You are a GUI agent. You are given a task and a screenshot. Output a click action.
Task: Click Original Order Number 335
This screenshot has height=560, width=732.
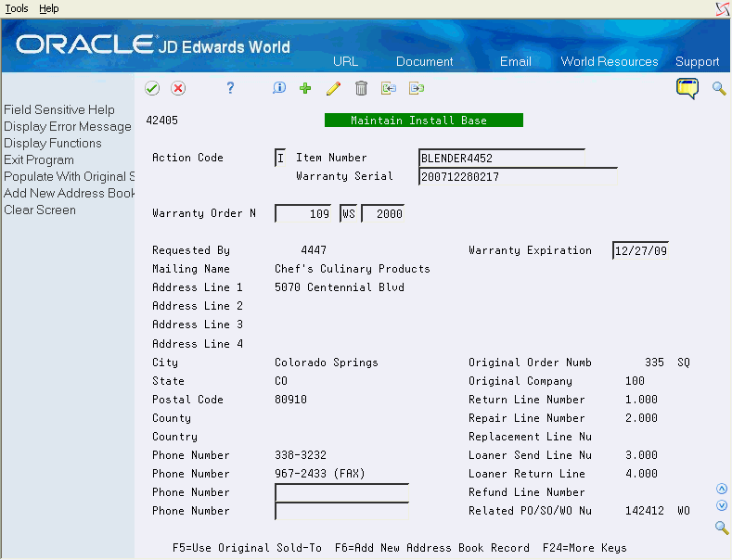[x=654, y=363]
